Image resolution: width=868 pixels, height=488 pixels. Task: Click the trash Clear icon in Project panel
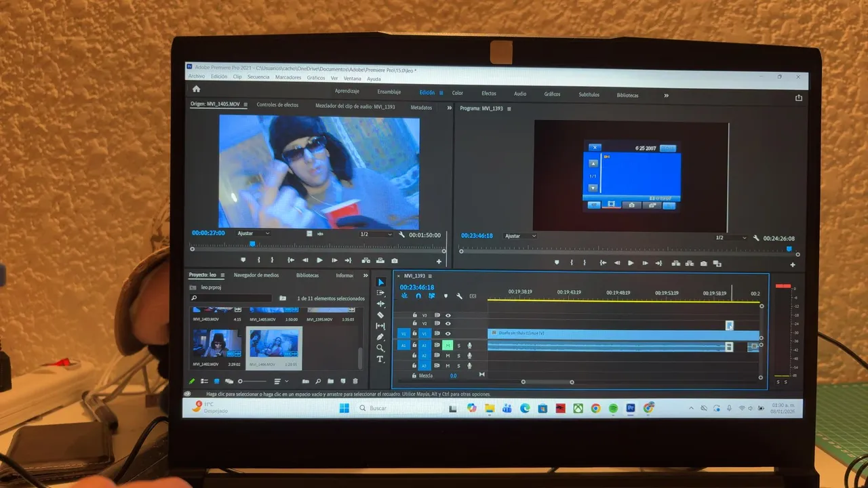[x=355, y=382]
